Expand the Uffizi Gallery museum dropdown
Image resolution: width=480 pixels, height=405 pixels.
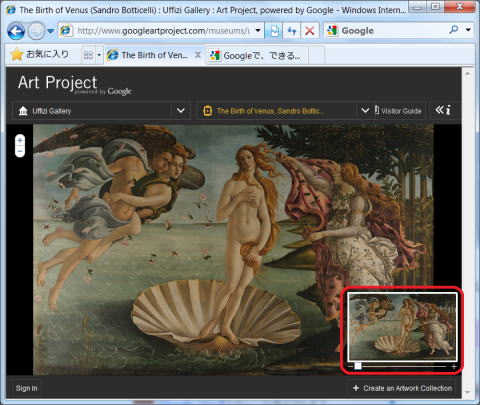click(181, 110)
